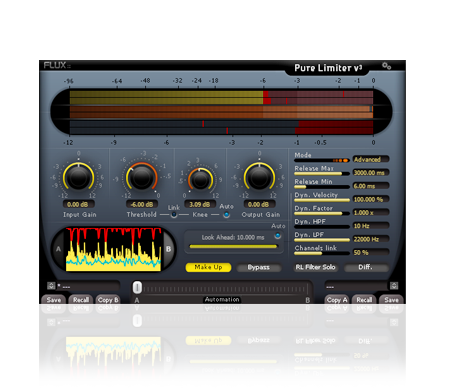Open right preset list stepper icon
This screenshot has height=390, width=455.
394,286
